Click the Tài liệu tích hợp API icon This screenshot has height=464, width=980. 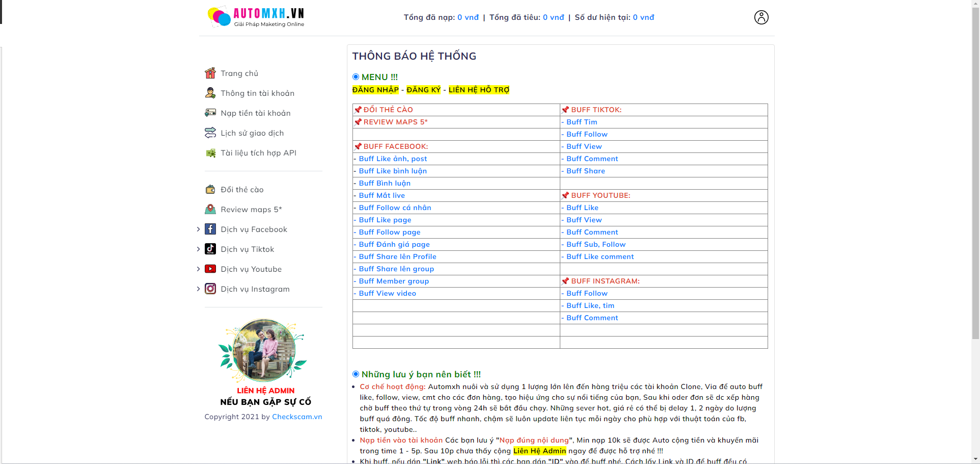pos(210,153)
